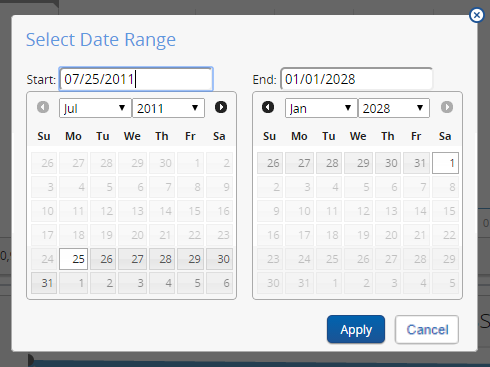Open the 2011 year dropdown

pyautogui.click(x=168, y=108)
